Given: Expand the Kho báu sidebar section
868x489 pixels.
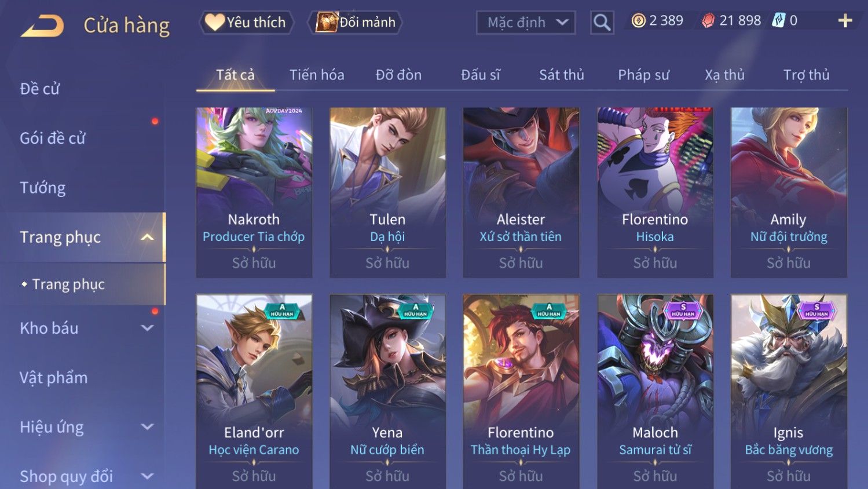Looking at the screenshot, I should pyautogui.click(x=147, y=328).
